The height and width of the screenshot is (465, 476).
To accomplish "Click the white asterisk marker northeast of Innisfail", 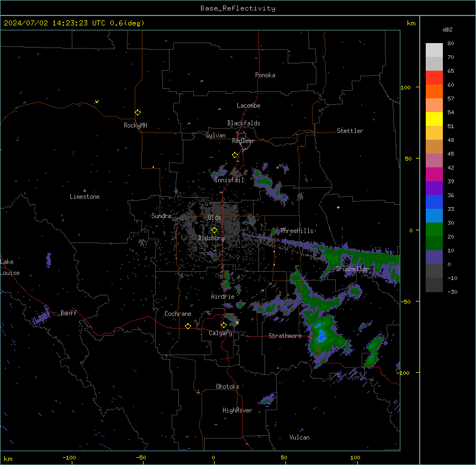I will pyautogui.click(x=277, y=167).
